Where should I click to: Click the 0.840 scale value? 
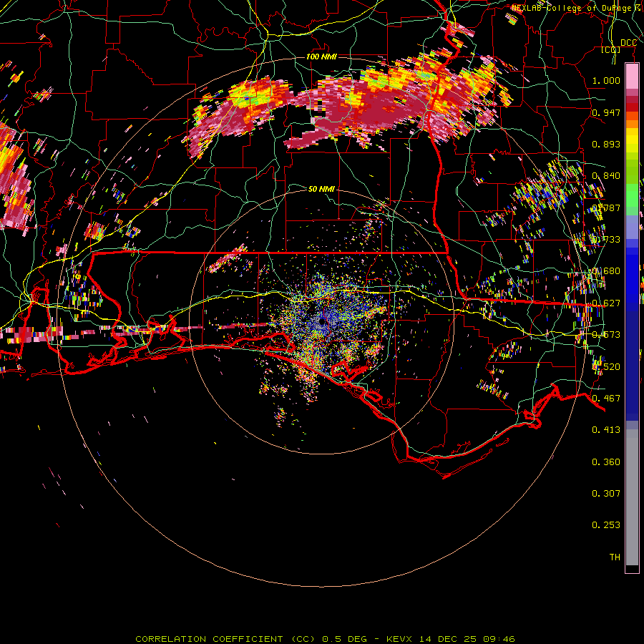coord(606,176)
